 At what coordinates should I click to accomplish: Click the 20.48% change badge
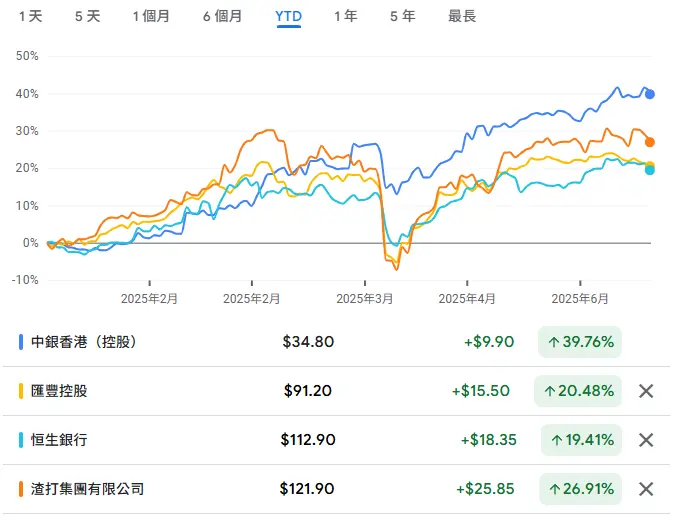click(578, 391)
